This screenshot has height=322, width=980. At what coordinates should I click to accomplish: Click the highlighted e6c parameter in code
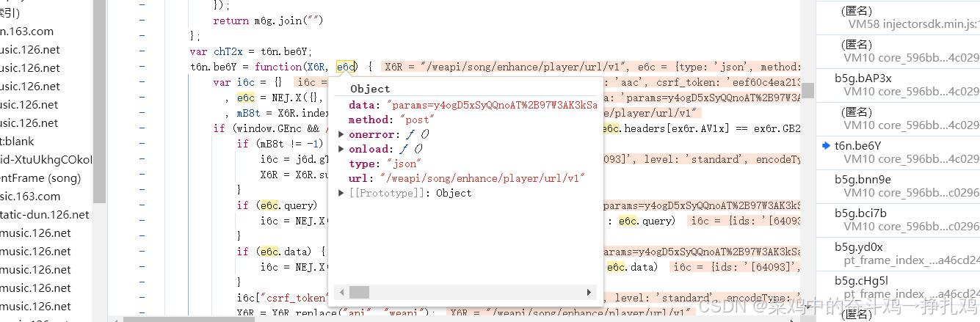point(346,67)
